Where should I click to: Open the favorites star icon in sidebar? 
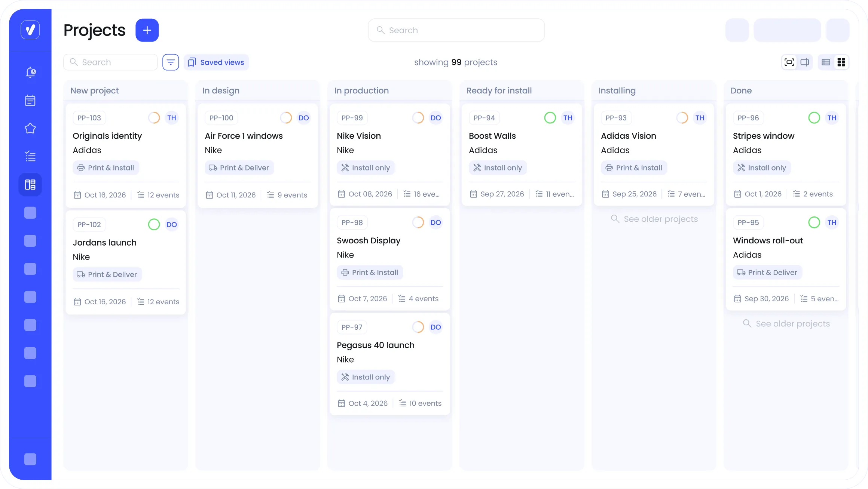coord(30,128)
